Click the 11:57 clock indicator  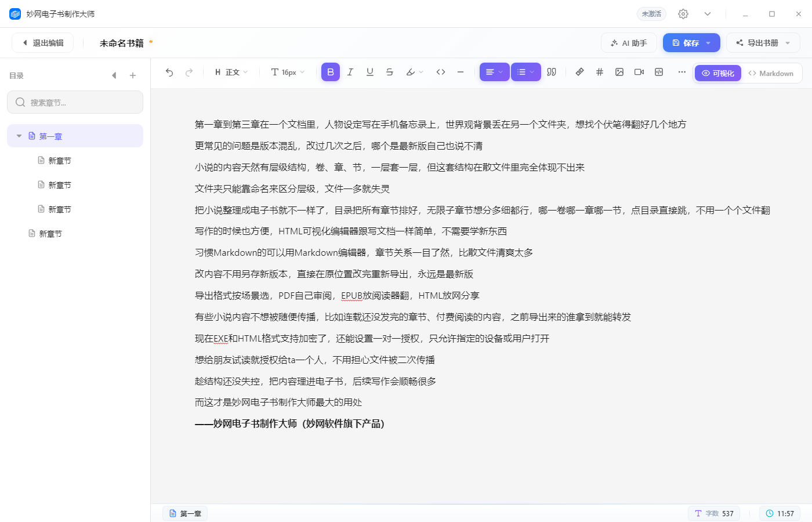[x=780, y=513]
